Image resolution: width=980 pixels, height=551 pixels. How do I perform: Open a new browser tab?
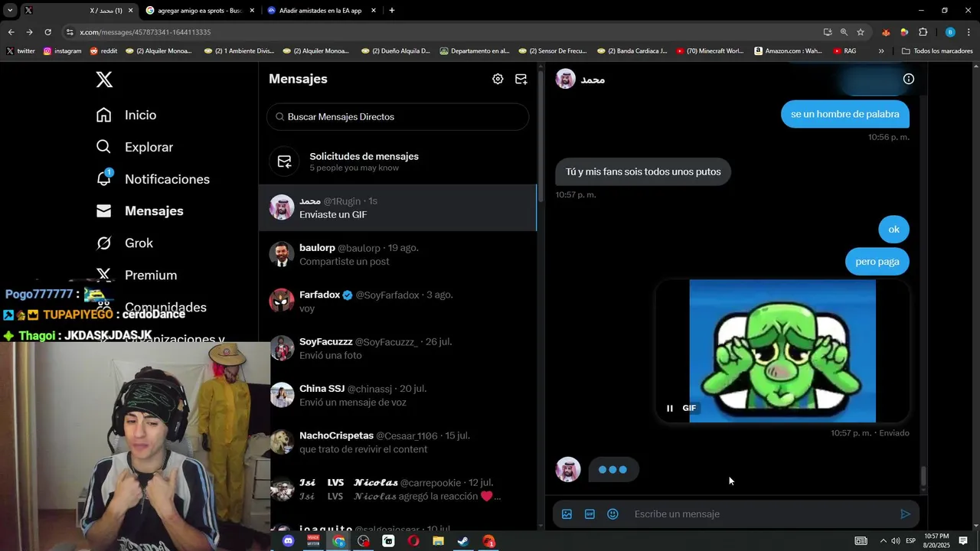pyautogui.click(x=392, y=11)
